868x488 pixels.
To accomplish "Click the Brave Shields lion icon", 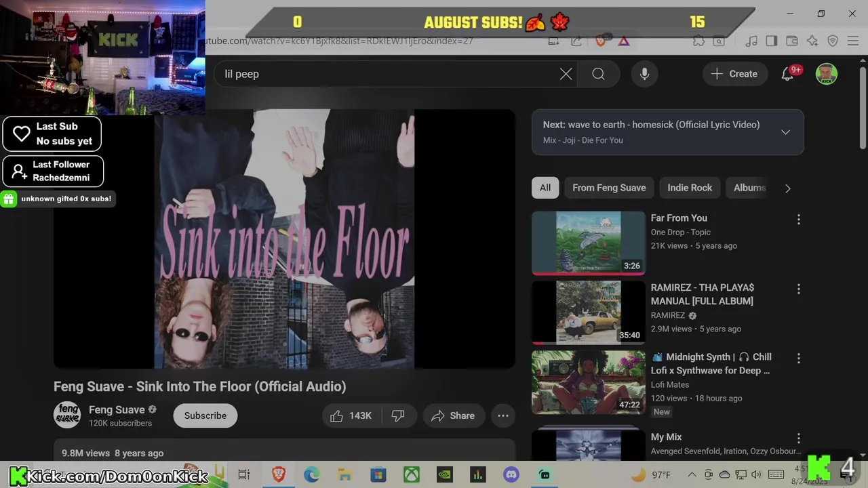I will point(600,41).
